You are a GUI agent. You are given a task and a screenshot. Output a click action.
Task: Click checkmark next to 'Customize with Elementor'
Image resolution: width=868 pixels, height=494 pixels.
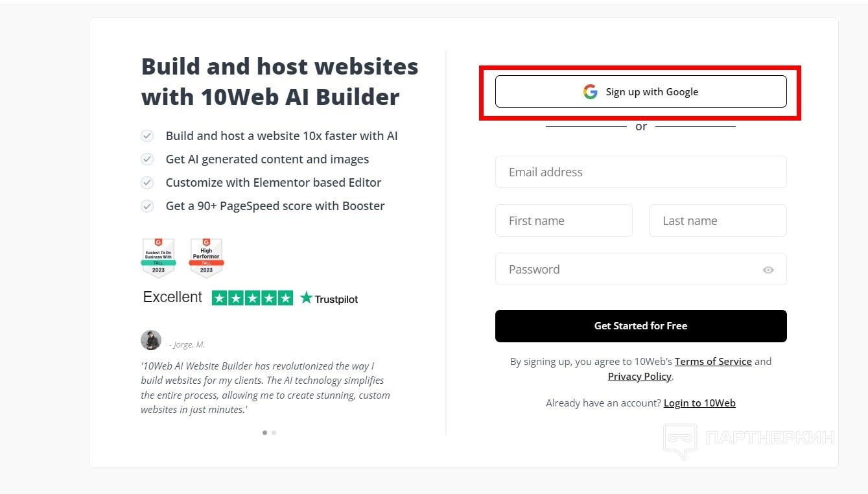point(148,183)
